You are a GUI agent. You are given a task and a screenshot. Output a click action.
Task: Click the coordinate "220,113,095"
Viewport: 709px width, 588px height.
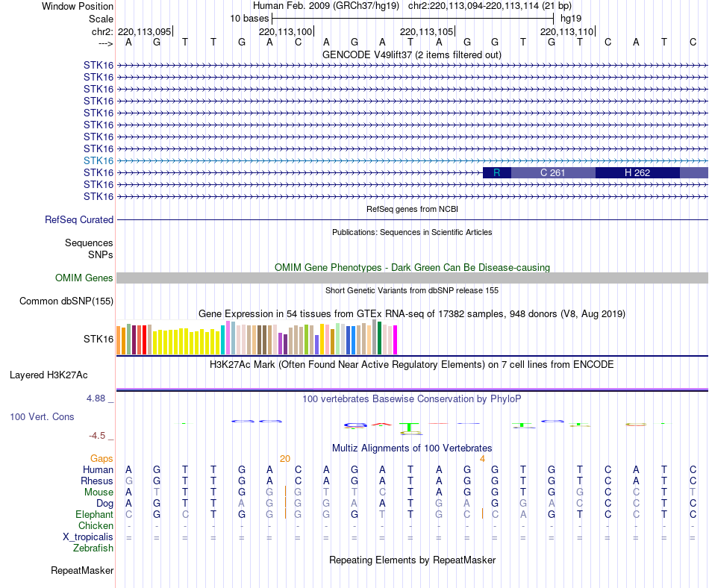144,31
